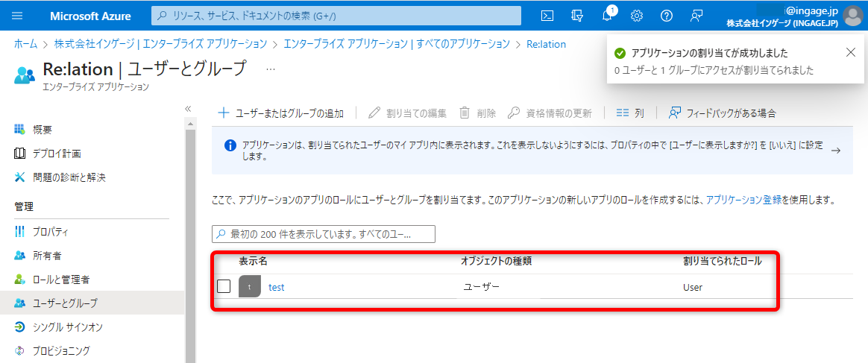Click the arrow on the info banner
Image resolution: width=868 pixels, height=363 pixels.
tap(836, 150)
